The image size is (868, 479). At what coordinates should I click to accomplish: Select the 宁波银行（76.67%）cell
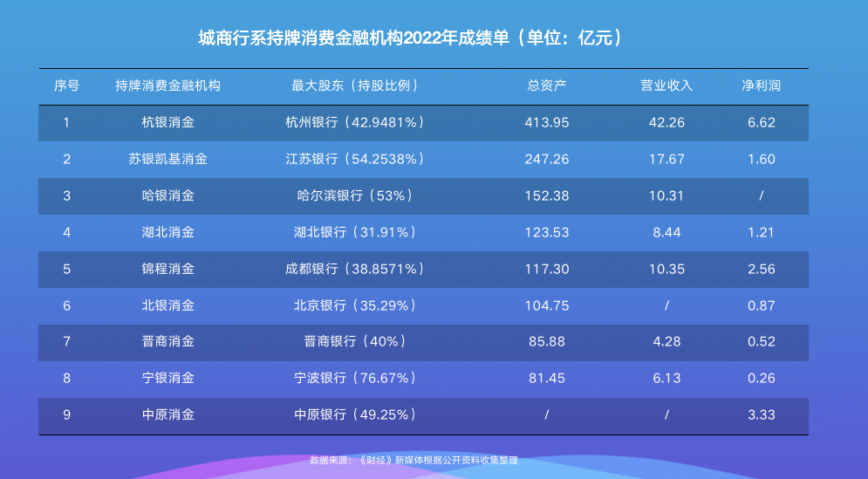click(x=355, y=378)
